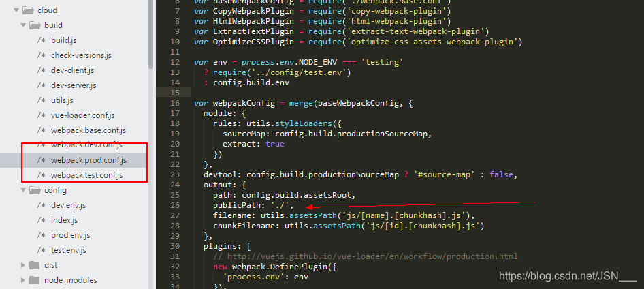Image resolution: width=644 pixels, height=289 pixels.
Task: Click line number 15 in gutter
Action: click(174, 93)
